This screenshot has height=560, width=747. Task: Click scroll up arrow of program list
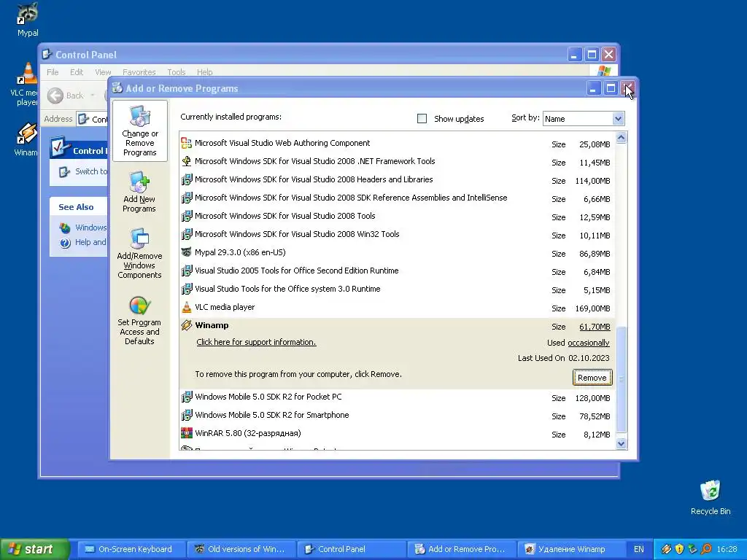pos(622,138)
